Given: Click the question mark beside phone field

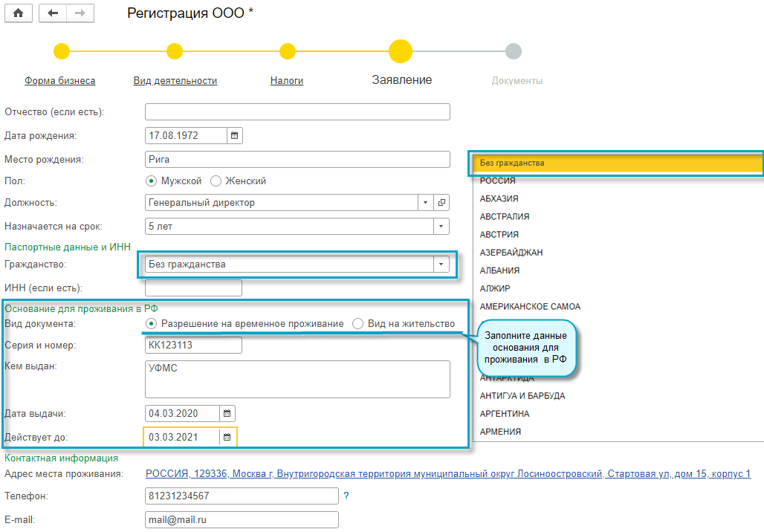Looking at the screenshot, I should 346,496.
